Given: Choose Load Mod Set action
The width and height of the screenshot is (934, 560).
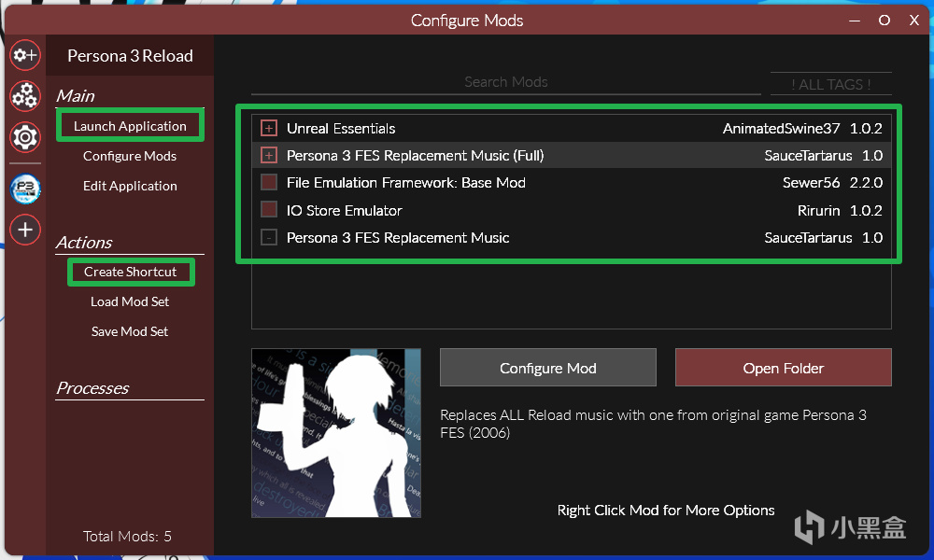Looking at the screenshot, I should 130,301.
